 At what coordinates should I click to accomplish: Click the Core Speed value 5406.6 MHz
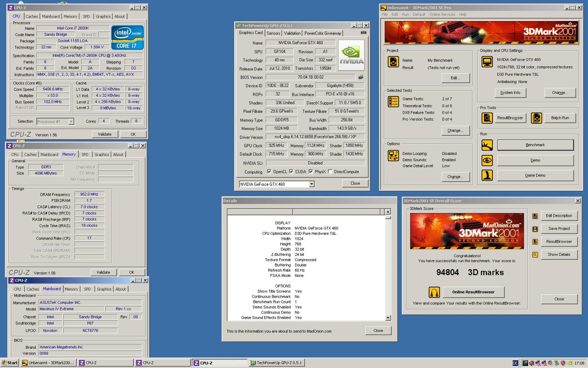(x=53, y=89)
